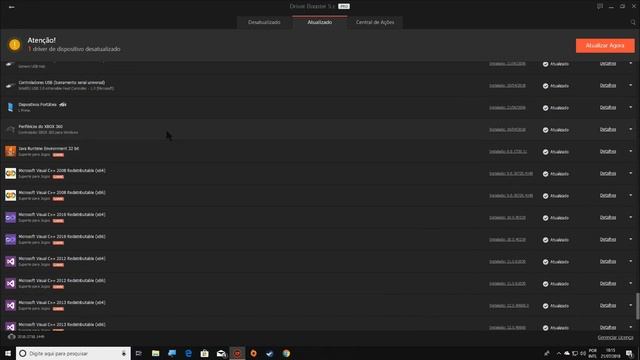This screenshot has height=360, width=640.
Task: Click the Periféricos do XBOX 360 controller icon
Action: [10, 129]
